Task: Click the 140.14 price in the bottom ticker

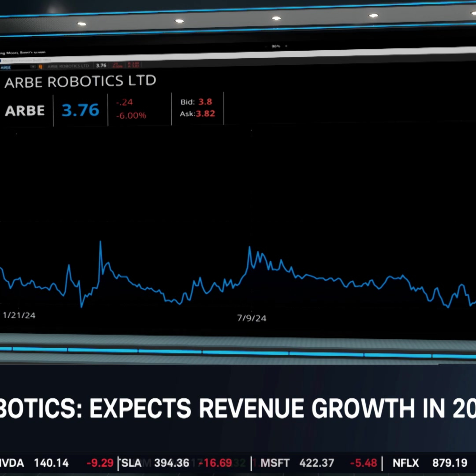Action: tap(51, 463)
